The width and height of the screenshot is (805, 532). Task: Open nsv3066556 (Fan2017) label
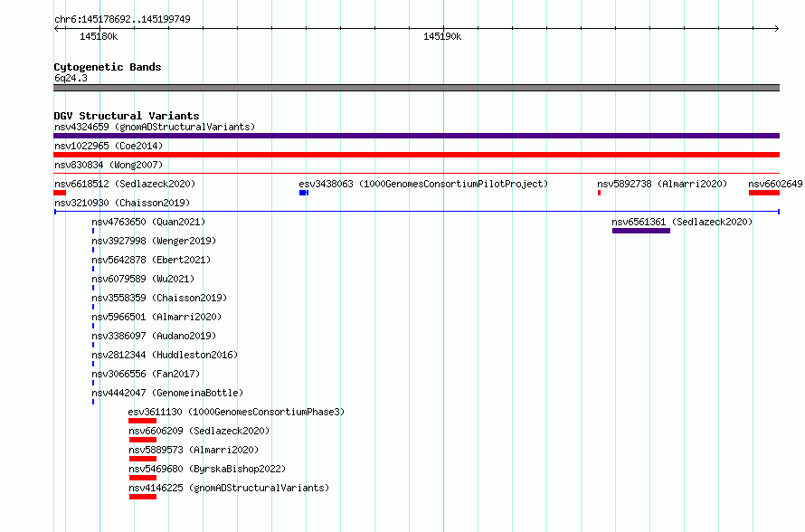(x=146, y=374)
